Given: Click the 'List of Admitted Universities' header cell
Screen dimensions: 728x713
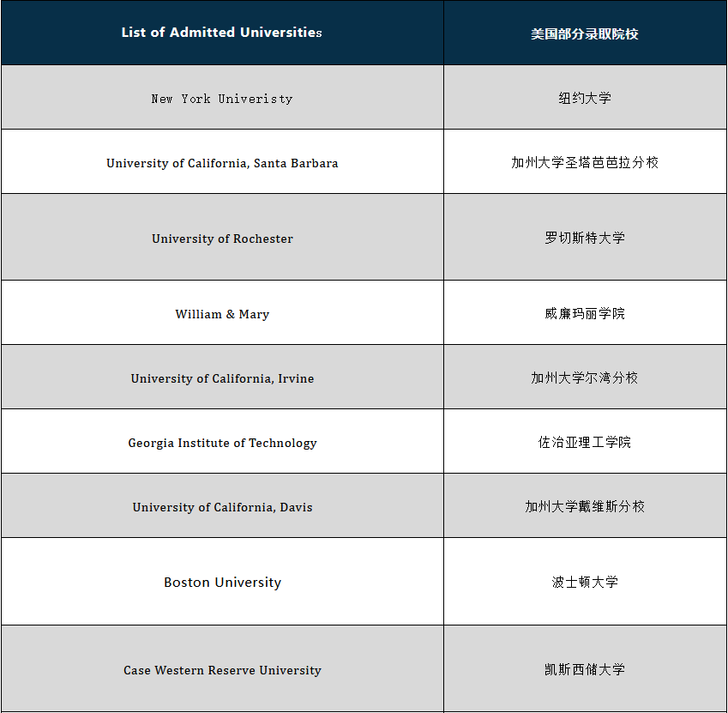Looking at the screenshot, I should point(222,33).
